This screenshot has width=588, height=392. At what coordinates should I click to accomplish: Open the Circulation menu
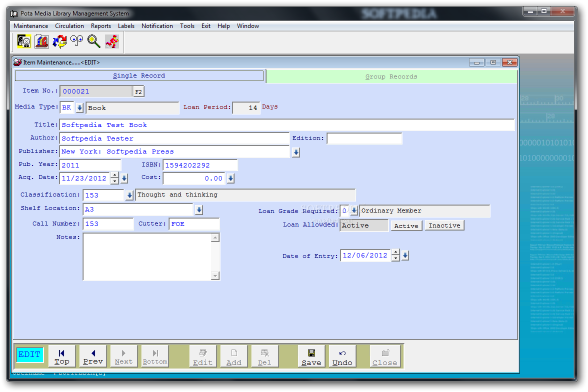[x=69, y=26]
